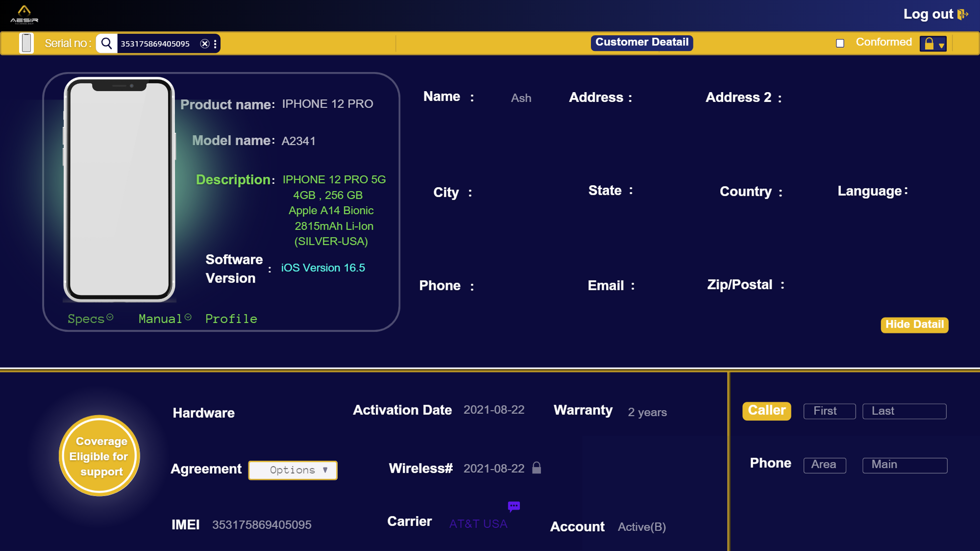Viewport: 980px width, 551px height.
Task: Click the phone device icon beside Serial no
Action: [x=26, y=43]
